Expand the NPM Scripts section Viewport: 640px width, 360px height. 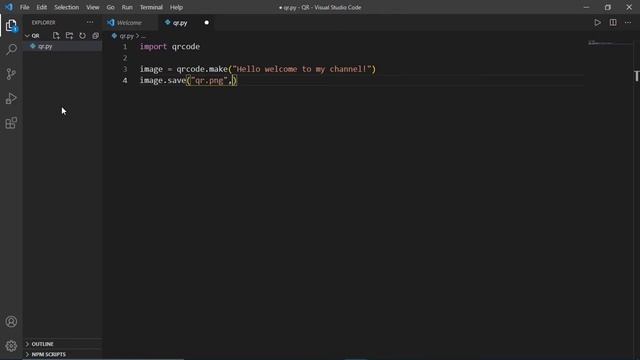[x=45, y=354]
